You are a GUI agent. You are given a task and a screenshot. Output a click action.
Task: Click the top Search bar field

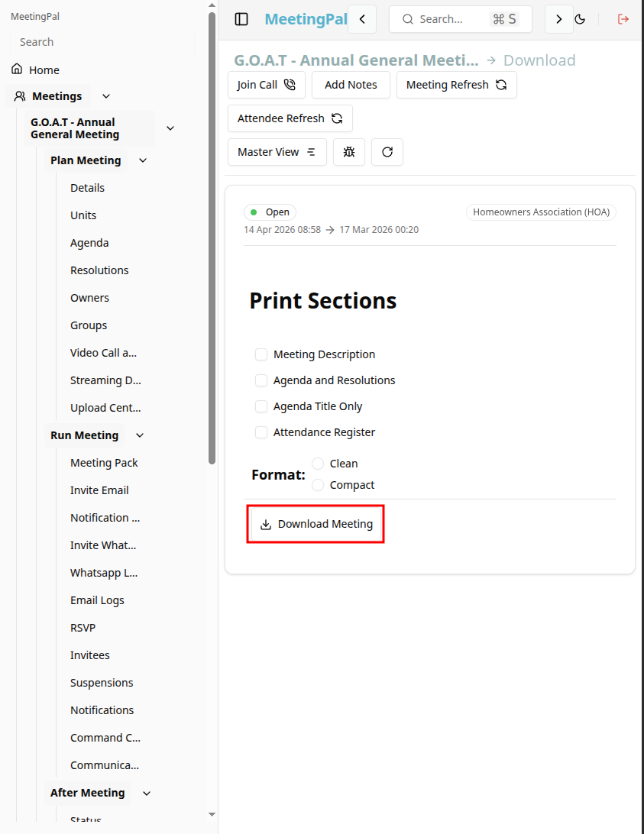(x=461, y=19)
